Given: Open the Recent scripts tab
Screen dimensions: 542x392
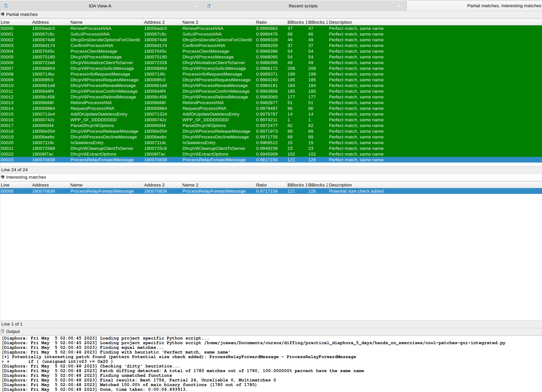Looking at the screenshot, I should (x=303, y=6).
